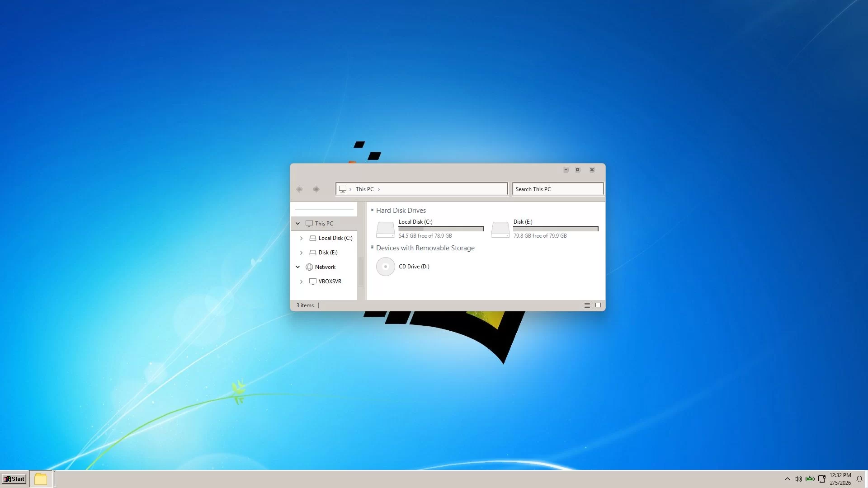Click the Back navigation arrow
This screenshot has width=868, height=488.
299,189
